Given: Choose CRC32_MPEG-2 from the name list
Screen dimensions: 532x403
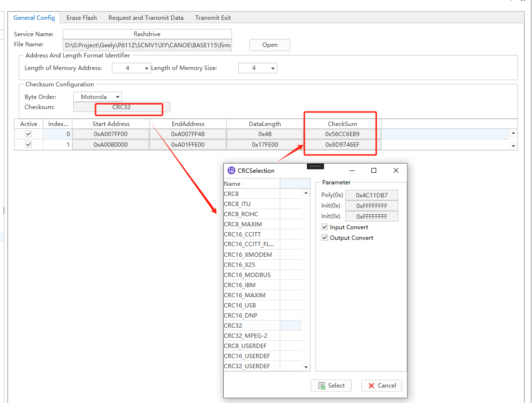Looking at the screenshot, I should [x=246, y=336].
